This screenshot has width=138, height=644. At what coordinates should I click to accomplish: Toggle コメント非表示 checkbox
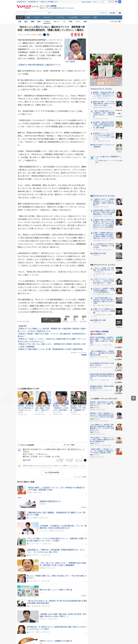pos(75,477)
